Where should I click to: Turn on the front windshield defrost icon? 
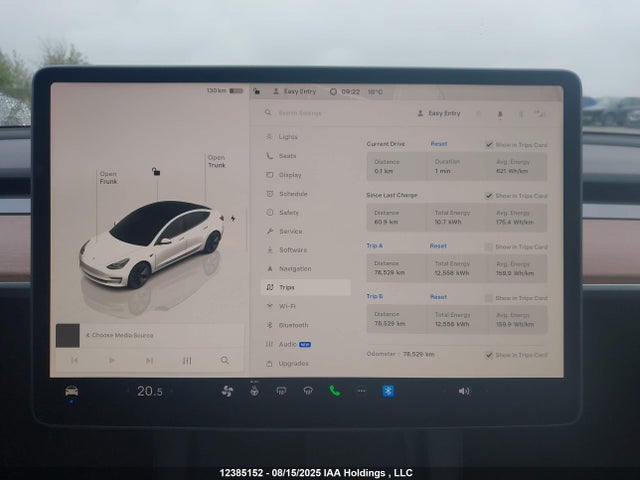click(308, 391)
